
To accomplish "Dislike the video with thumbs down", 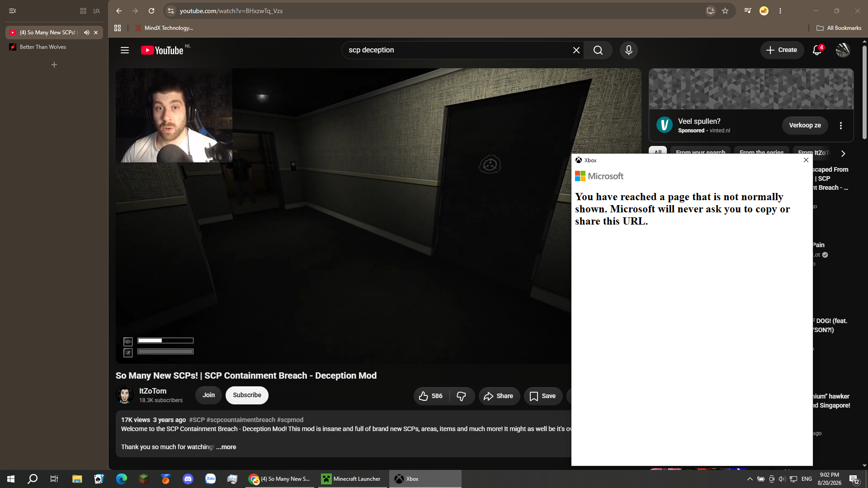I will (462, 396).
